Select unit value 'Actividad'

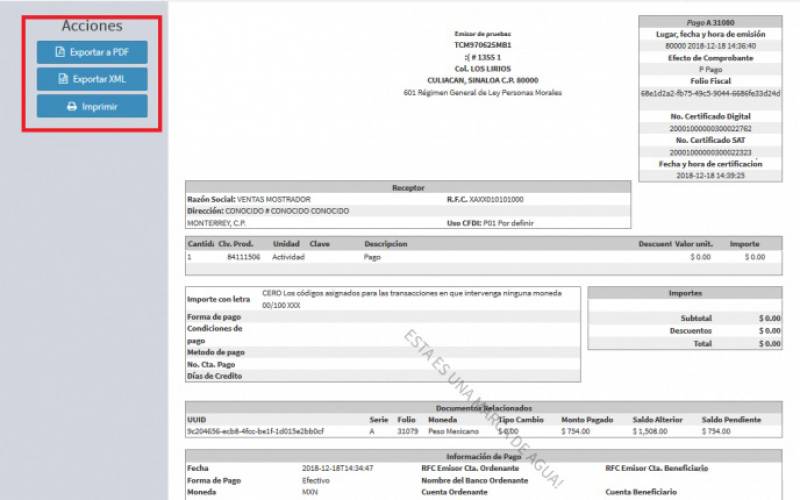tap(288, 257)
